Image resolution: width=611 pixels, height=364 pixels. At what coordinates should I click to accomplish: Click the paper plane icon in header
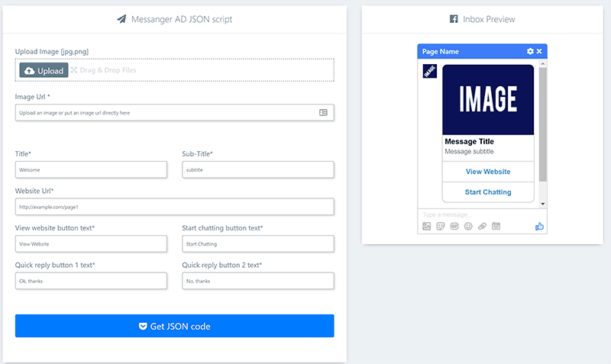[122, 19]
